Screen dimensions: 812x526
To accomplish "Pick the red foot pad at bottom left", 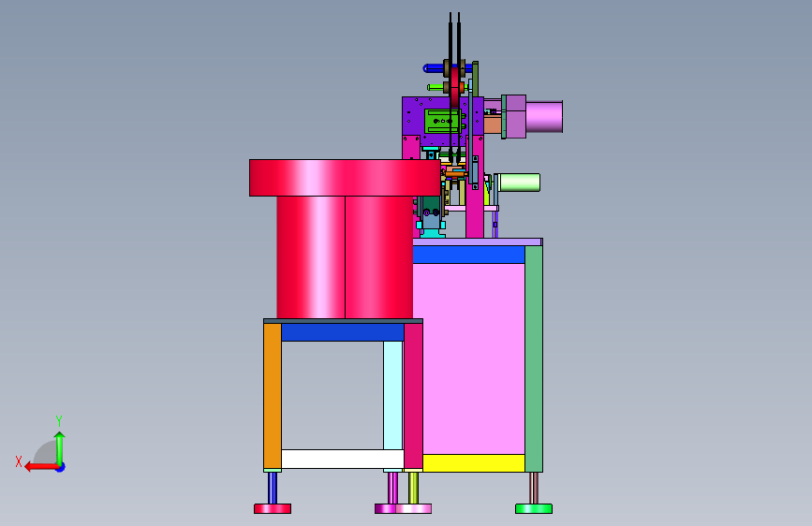I will [273, 509].
